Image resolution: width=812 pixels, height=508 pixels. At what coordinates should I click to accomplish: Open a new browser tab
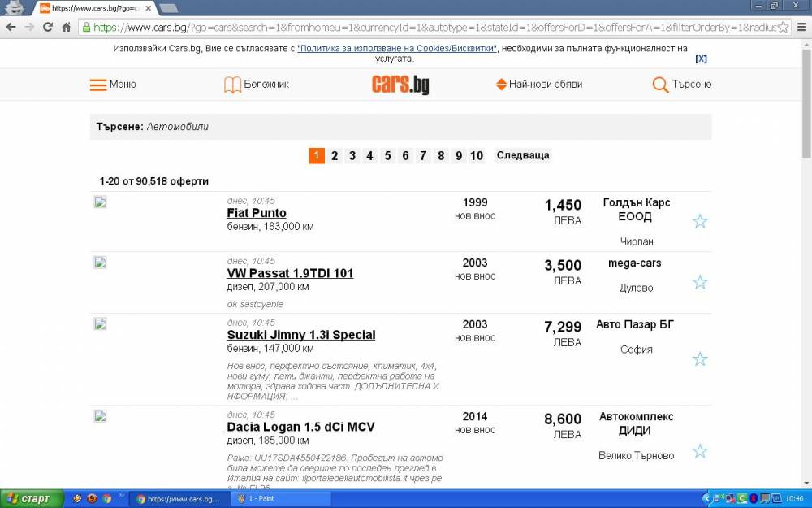tap(168, 8)
